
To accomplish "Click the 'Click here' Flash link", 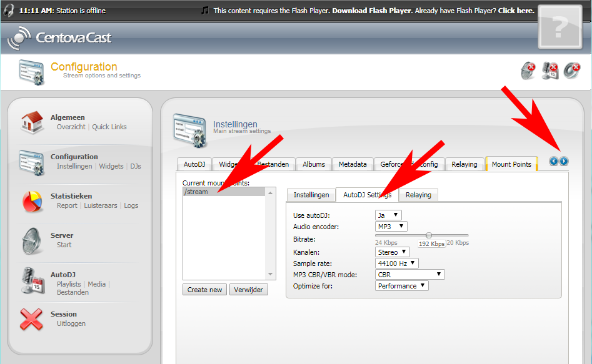I will (516, 11).
